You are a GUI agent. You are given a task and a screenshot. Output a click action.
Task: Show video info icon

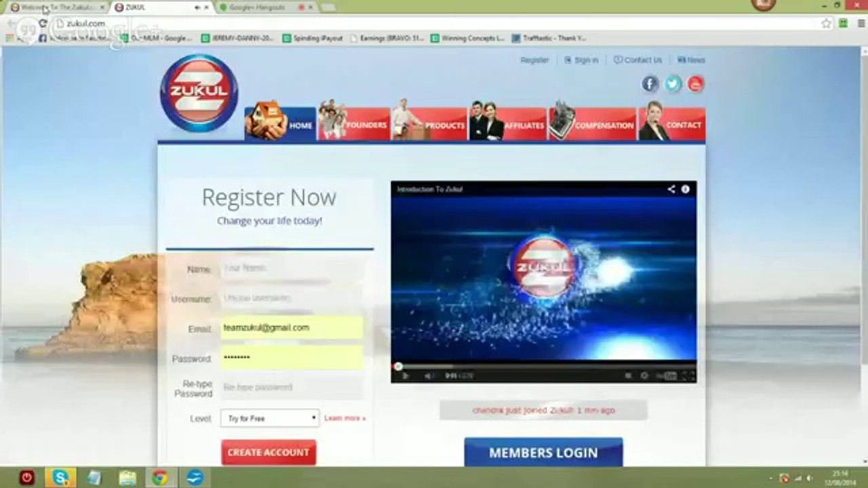[686, 189]
